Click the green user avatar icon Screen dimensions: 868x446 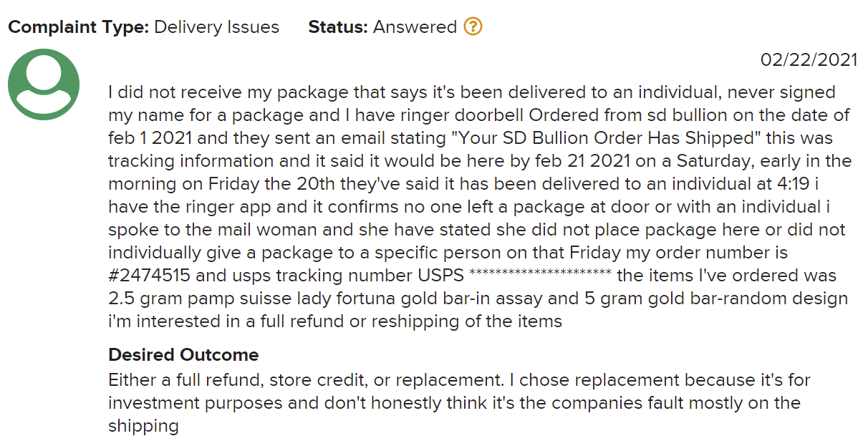43,84
